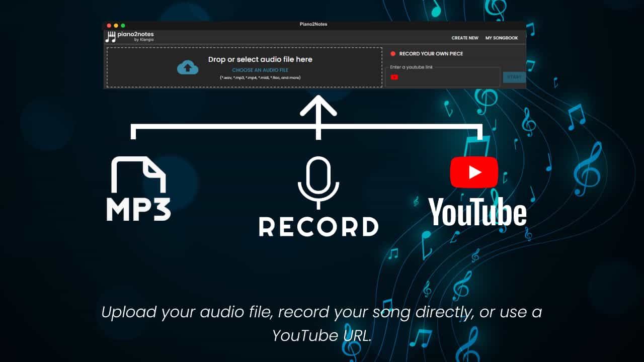Click the red recording dot next to RECORD YOUR OWN PIECE

point(393,54)
